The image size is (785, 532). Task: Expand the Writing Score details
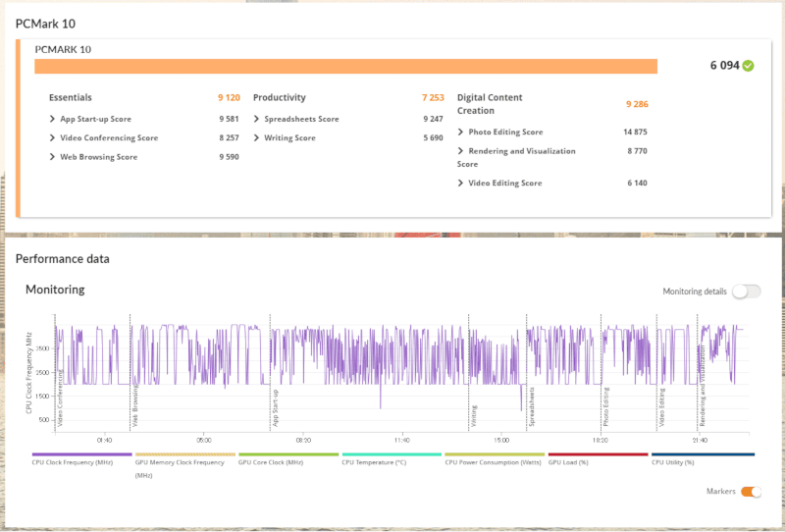[289, 137]
